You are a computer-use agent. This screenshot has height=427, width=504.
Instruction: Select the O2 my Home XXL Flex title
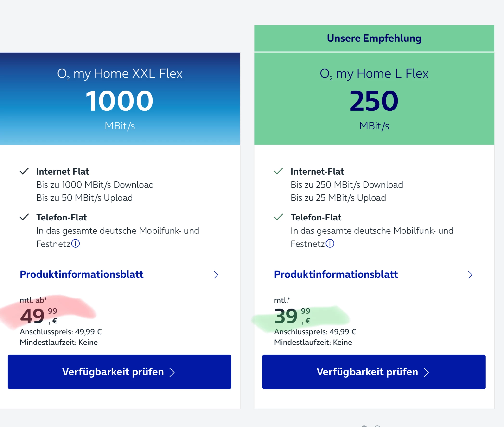coord(120,74)
